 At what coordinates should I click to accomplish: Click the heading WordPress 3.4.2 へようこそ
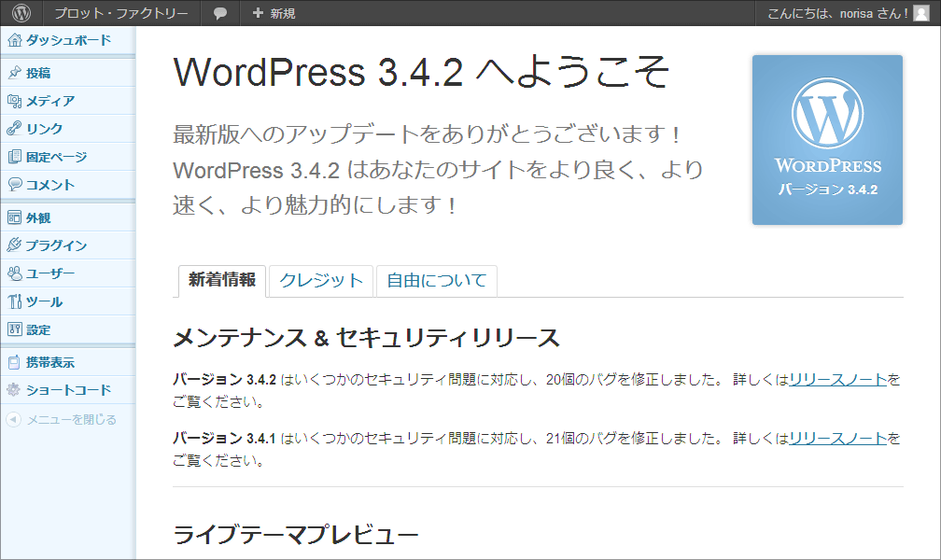[421, 72]
